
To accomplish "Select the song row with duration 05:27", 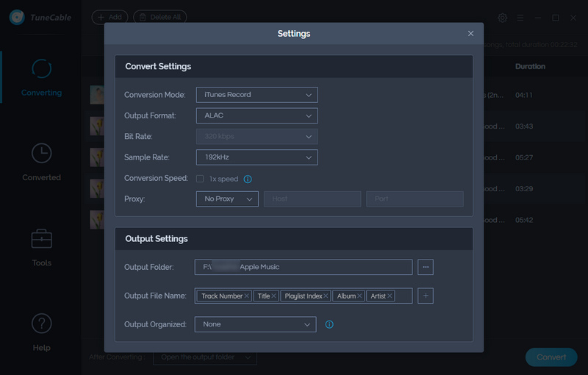I will click(x=336, y=157).
